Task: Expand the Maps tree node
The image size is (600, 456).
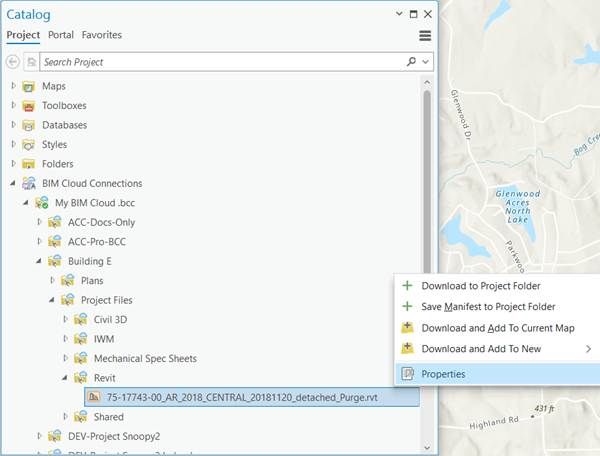Action: (x=13, y=86)
